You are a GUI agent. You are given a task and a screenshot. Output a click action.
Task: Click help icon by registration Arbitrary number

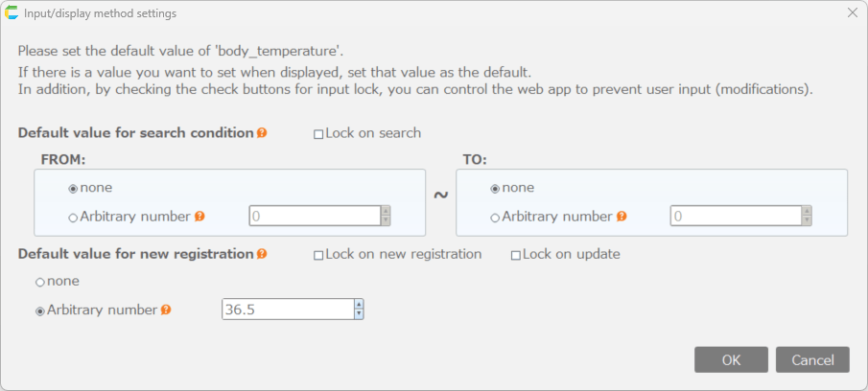(x=166, y=310)
